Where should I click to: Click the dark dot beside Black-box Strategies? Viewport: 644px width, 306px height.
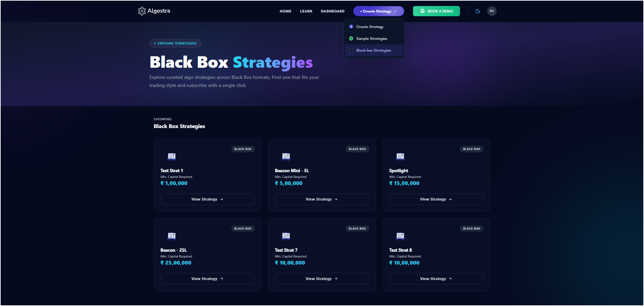(351, 50)
